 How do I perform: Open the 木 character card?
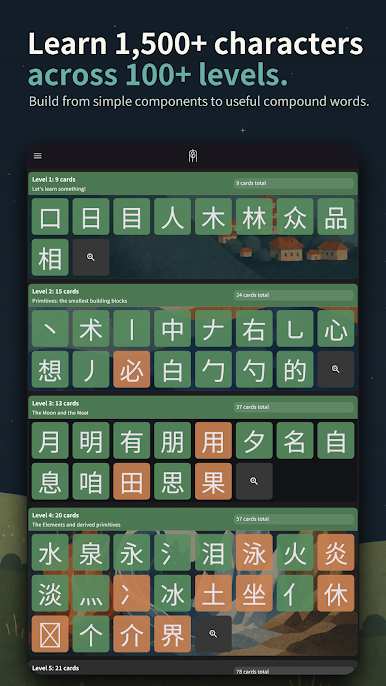click(213, 217)
